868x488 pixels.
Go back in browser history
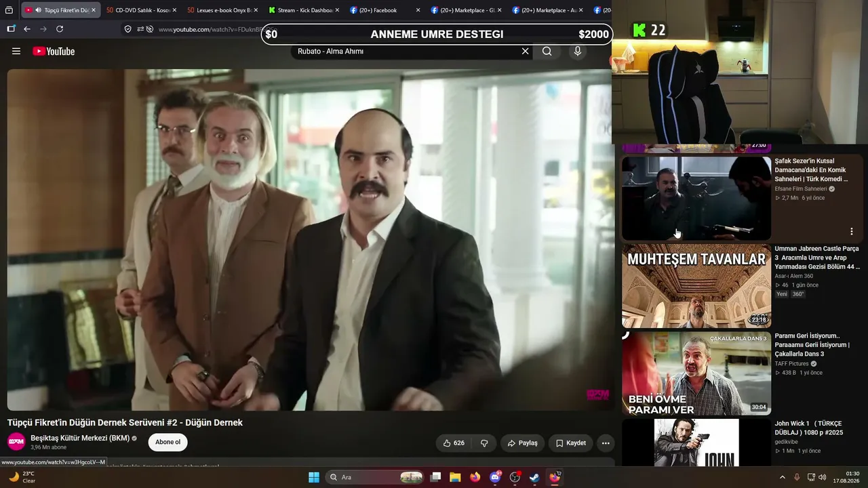click(27, 29)
